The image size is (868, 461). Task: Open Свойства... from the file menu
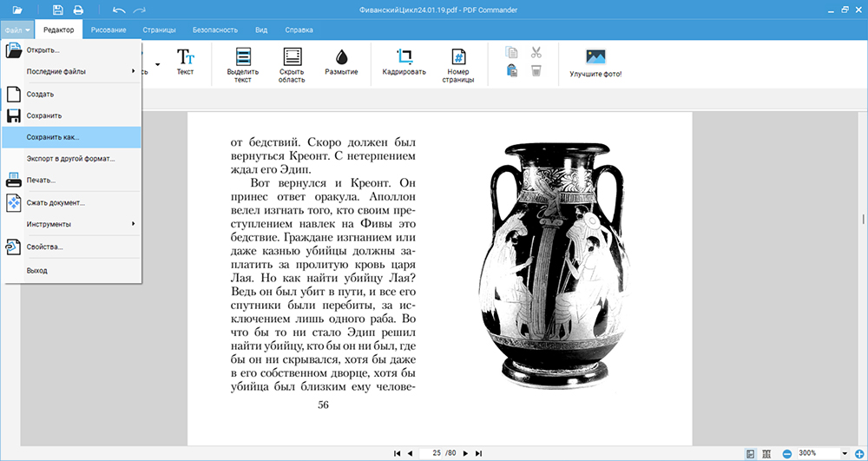[71, 247]
